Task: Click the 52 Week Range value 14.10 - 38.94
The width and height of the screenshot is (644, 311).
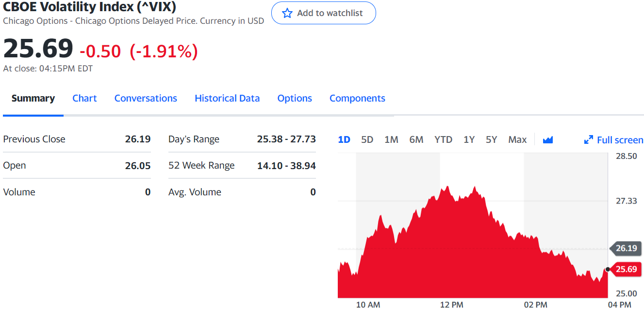Action: 286,166
